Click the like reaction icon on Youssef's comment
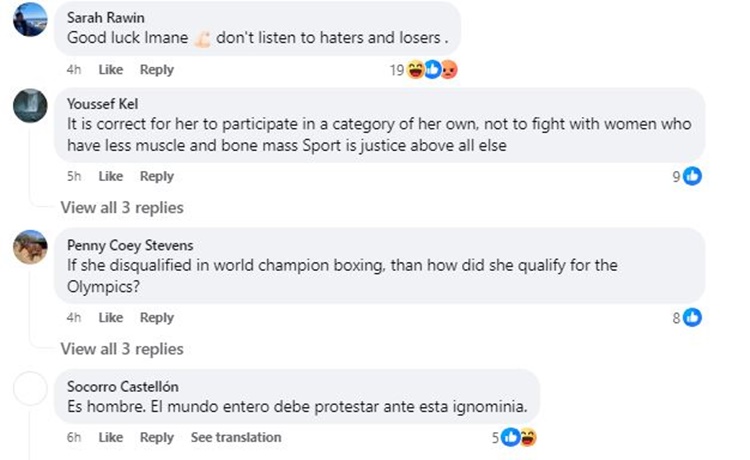Viewport: 750px width, 460px height. pyautogui.click(x=692, y=176)
